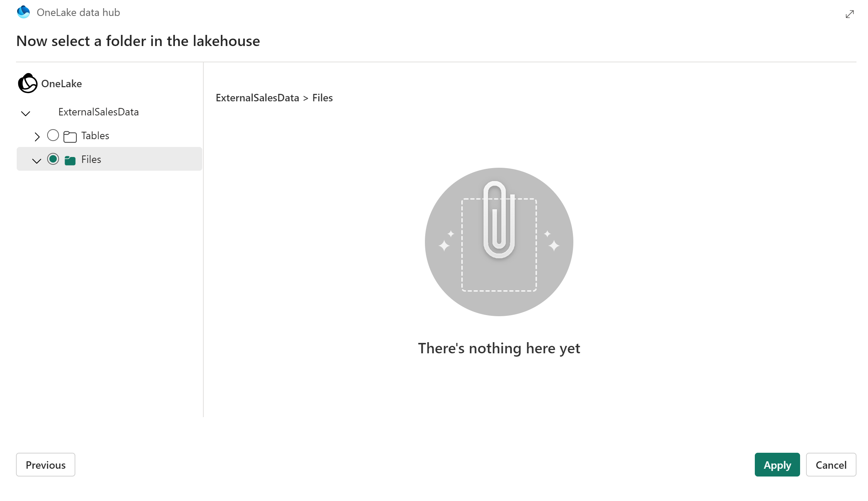Select the Tables folder tree item
868x501 pixels.
[95, 135]
